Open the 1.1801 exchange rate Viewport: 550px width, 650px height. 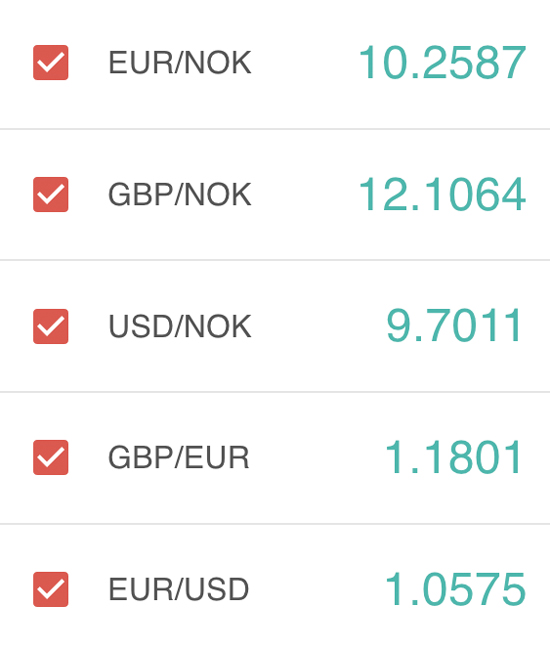pyautogui.click(x=453, y=457)
